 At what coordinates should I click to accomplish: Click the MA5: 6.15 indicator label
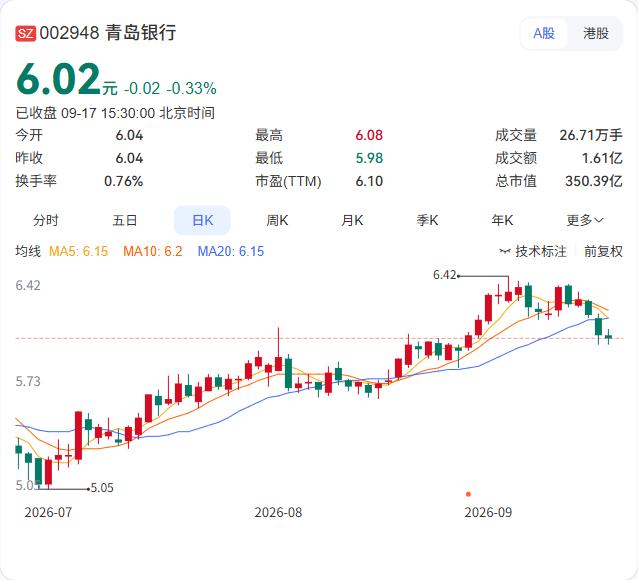pyautogui.click(x=79, y=251)
